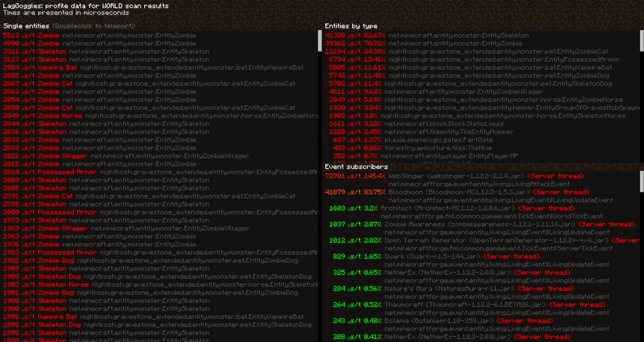Viewport: 644px width, 342px height.
Task: Pick the 3117 µs/t Skeleton row
Action: click(106, 59)
